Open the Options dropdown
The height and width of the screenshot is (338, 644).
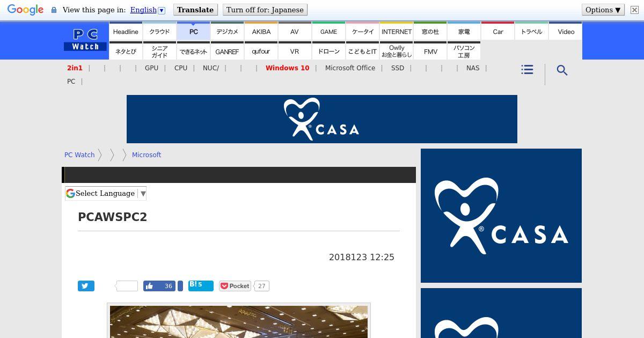[603, 10]
